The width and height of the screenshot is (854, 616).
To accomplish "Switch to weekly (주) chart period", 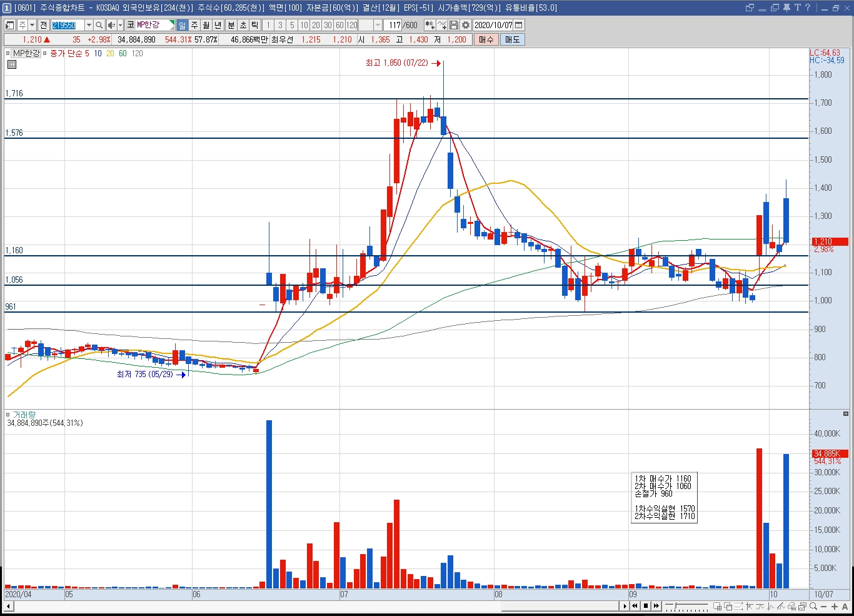I will (x=194, y=25).
